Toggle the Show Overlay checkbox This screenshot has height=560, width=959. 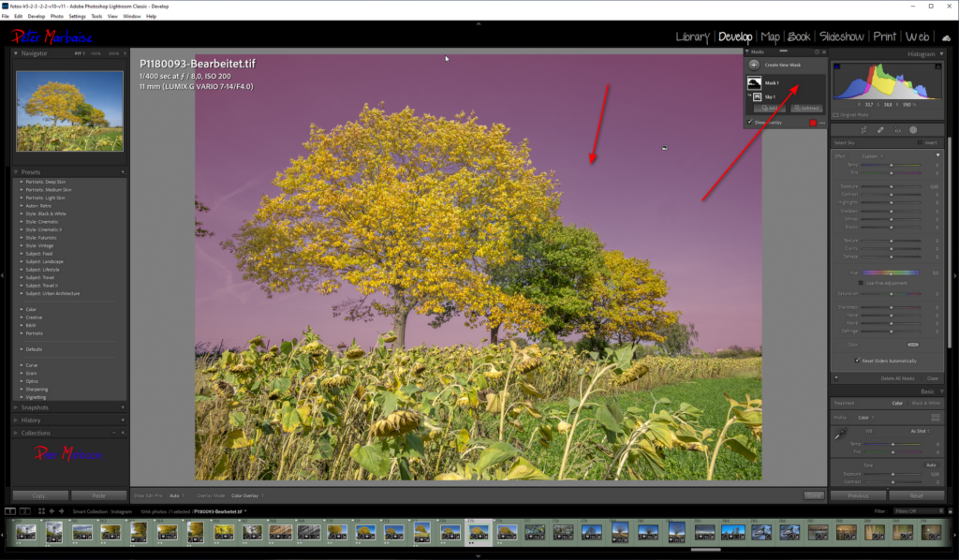[749, 121]
